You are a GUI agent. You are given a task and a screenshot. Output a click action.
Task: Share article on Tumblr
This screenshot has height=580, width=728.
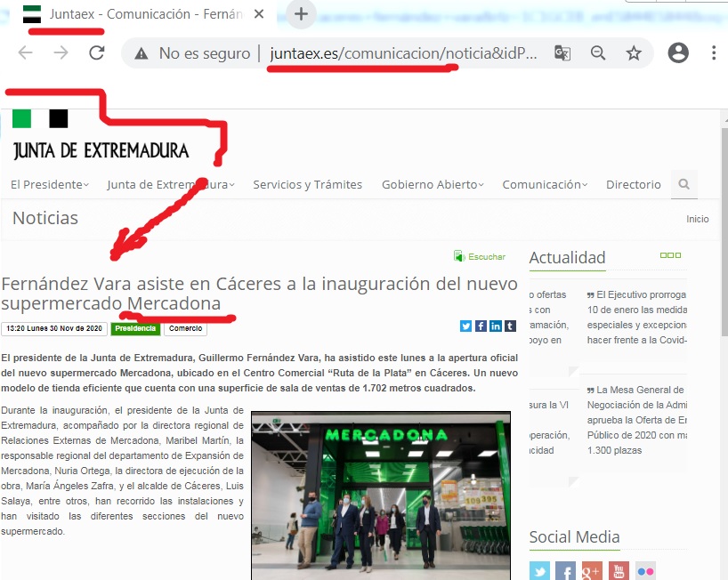click(x=510, y=326)
